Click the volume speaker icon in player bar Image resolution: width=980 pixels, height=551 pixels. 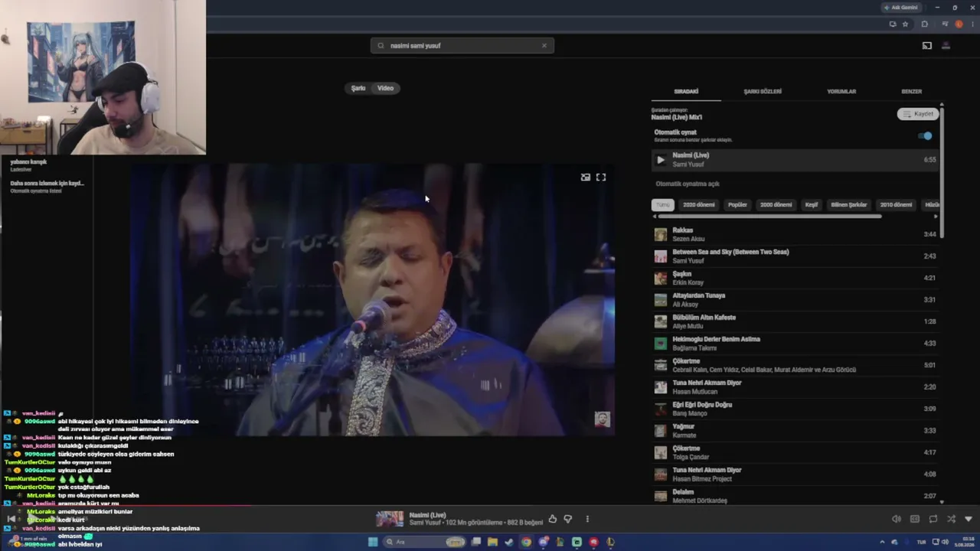coord(897,519)
